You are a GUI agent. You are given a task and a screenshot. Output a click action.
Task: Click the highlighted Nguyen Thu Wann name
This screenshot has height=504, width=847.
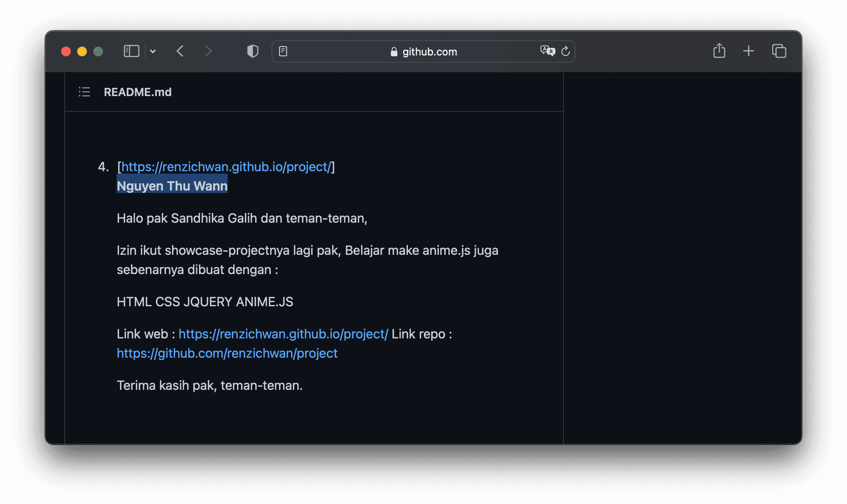click(x=172, y=186)
